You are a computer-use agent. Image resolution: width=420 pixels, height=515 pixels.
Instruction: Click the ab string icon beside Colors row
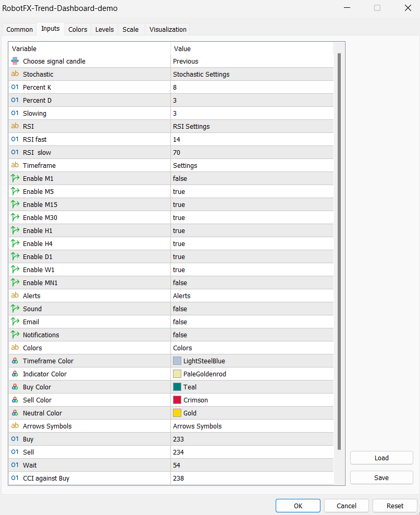[15, 348]
